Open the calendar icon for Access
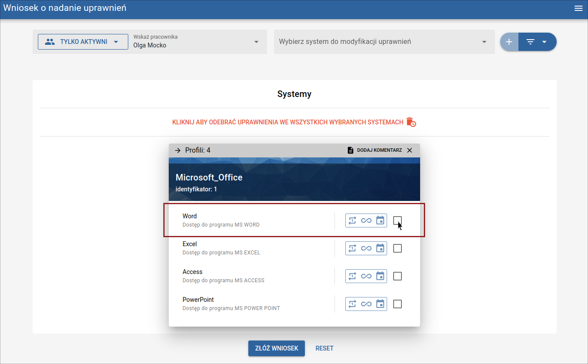Screen dimensions: 588x364 tap(380, 276)
